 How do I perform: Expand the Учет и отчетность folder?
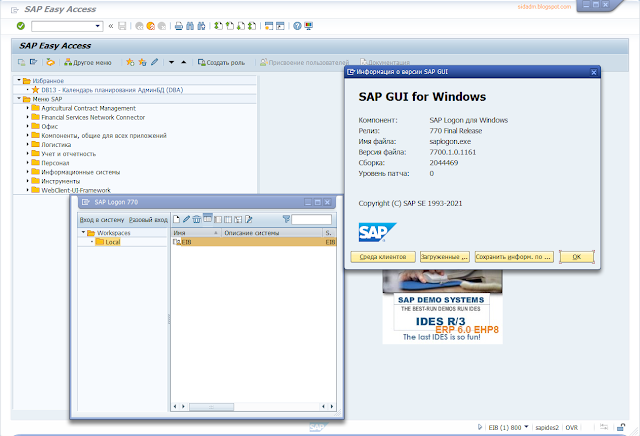28,153
